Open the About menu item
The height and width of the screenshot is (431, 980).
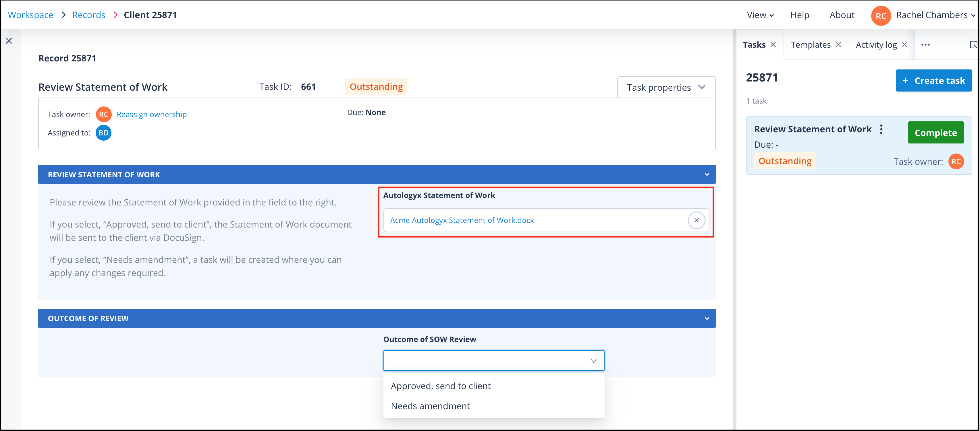pos(842,15)
